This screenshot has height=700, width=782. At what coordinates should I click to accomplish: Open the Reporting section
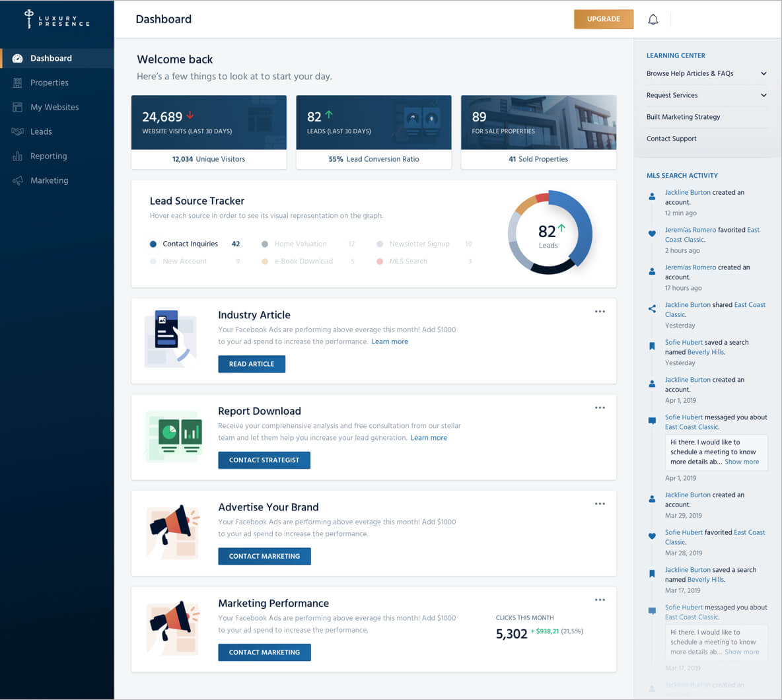(57, 156)
